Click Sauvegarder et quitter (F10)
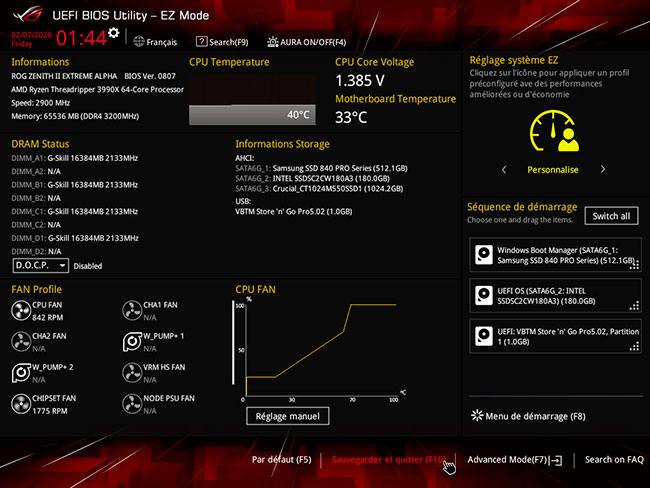This screenshot has height=488, width=650. pos(388,460)
